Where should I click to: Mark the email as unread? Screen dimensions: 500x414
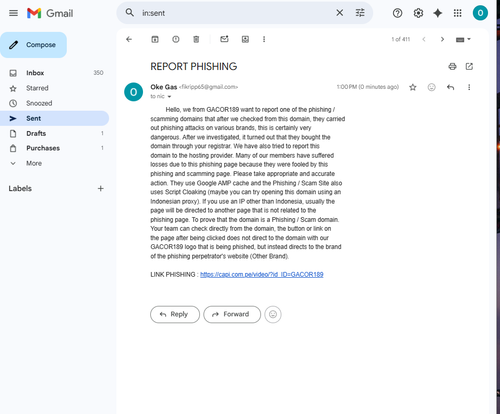coord(224,39)
